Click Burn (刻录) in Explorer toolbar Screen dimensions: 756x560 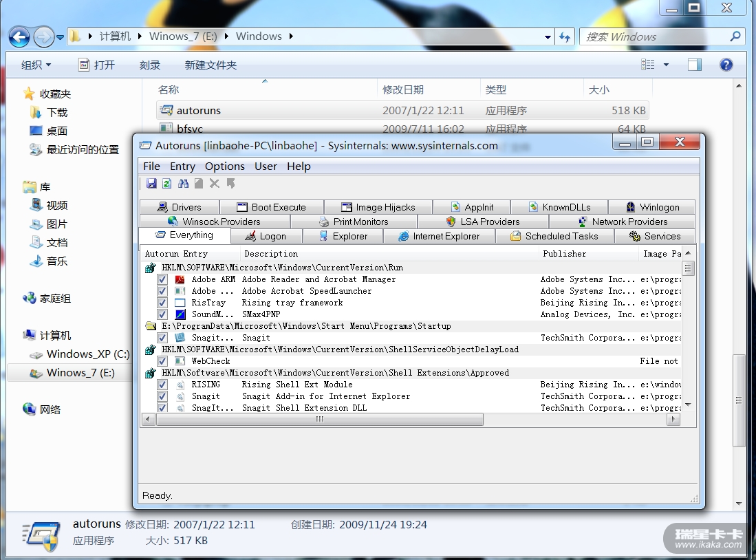[149, 65]
